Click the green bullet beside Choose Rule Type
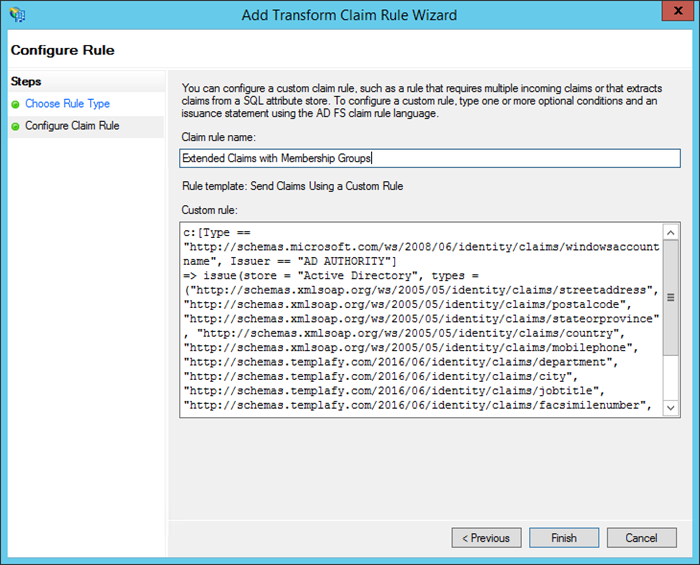Viewport: 700px width, 565px height. point(16,104)
